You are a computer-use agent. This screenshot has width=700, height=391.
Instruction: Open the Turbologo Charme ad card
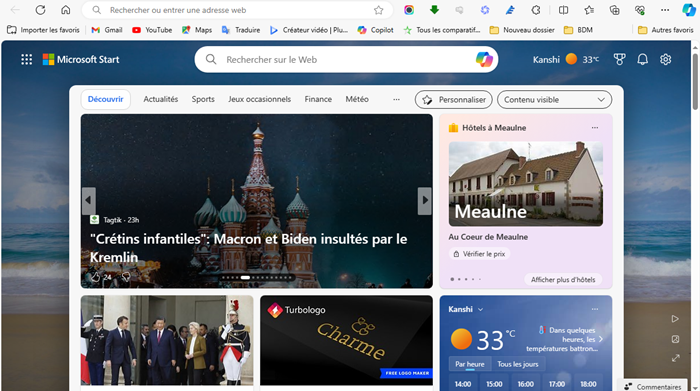click(x=346, y=340)
